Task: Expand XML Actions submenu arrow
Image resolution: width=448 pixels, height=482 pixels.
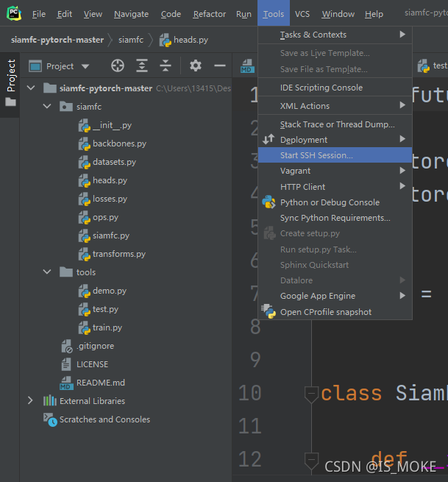Action: [x=402, y=105]
